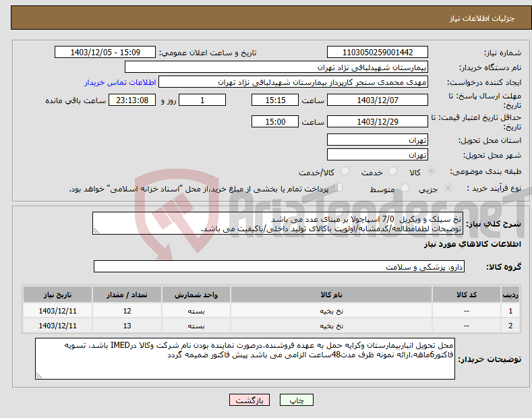
Task: Click row number 2 cell
Action: 510,326
